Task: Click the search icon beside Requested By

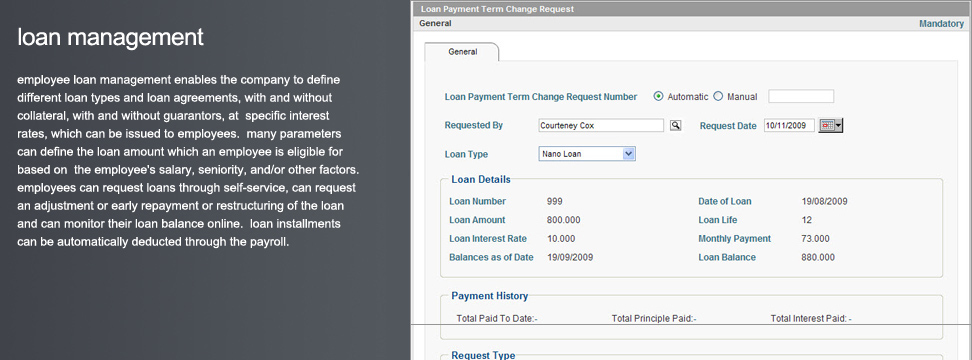Action: (x=675, y=125)
